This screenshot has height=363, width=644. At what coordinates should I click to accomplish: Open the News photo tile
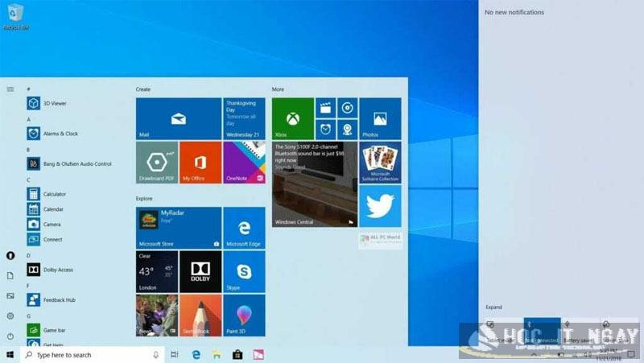point(157,316)
